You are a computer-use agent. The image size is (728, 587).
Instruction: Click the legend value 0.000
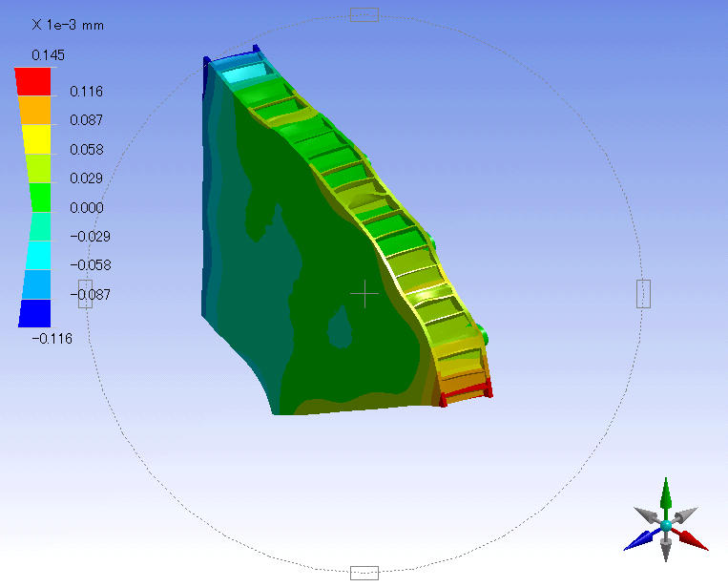coord(87,207)
